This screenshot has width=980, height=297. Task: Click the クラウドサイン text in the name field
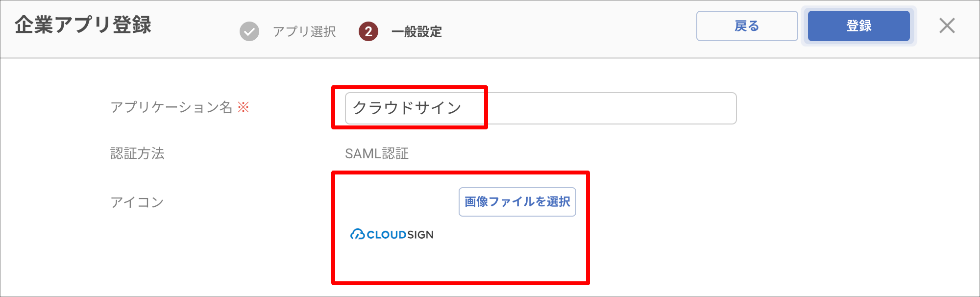tap(407, 108)
